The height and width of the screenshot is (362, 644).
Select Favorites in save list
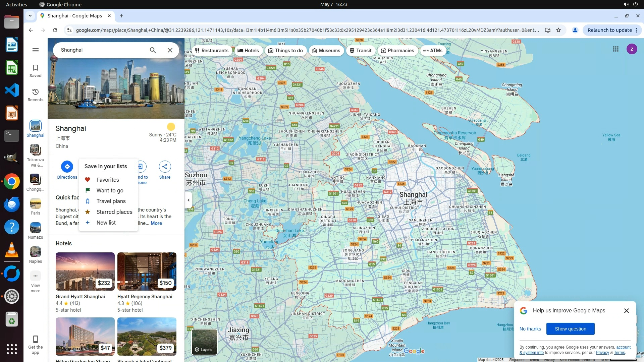coord(107,180)
